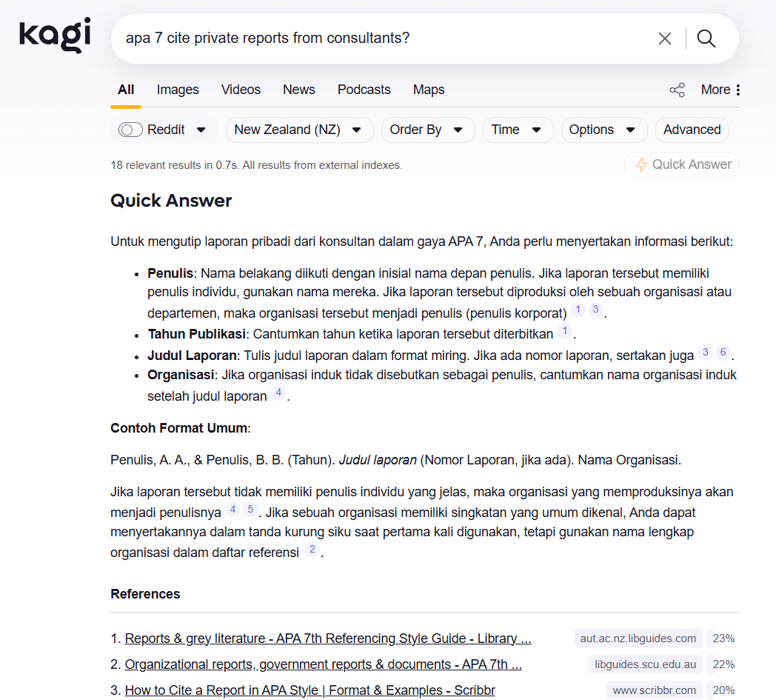Click citation 6 after Judul Laporan
Viewport: 776px width, 700px height.
click(x=723, y=353)
